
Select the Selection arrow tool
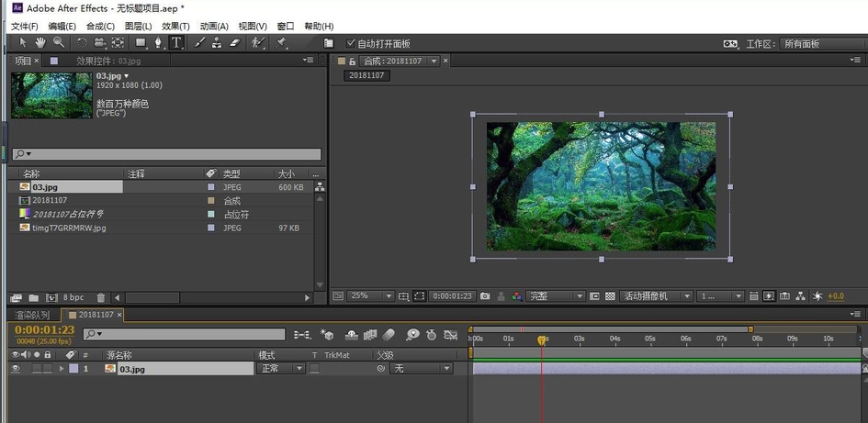[23, 42]
